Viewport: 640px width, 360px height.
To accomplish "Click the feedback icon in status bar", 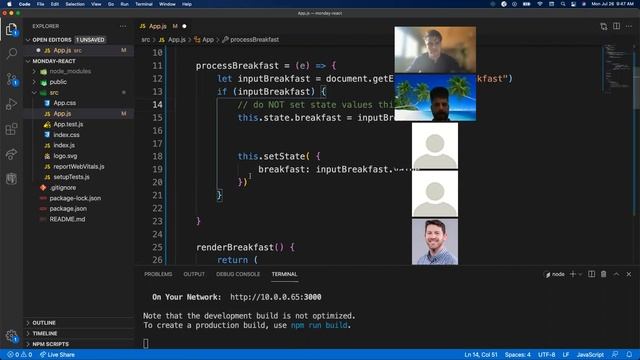I will 615,355.
